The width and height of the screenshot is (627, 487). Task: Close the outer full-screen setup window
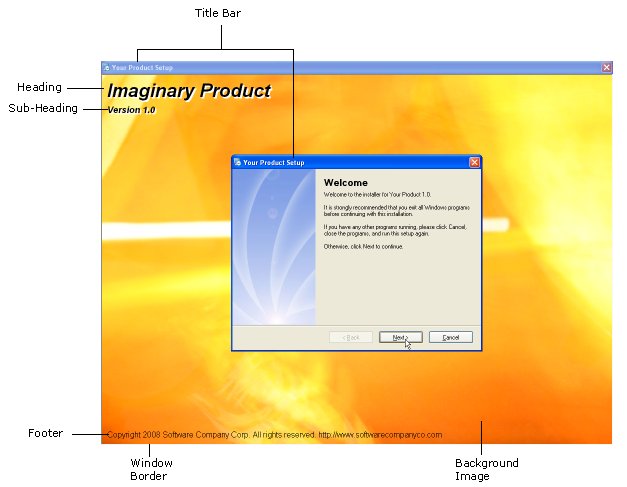[x=606, y=68]
